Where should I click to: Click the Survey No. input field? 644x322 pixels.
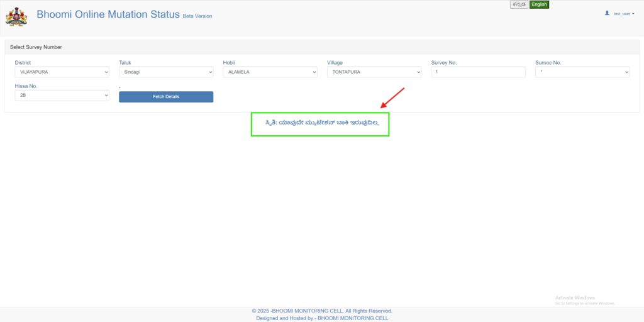(478, 72)
